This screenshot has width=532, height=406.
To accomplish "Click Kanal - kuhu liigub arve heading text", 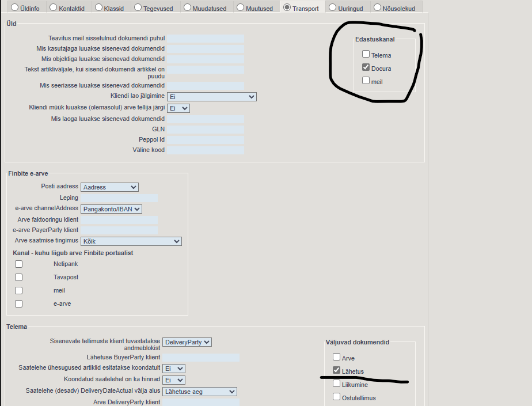I will click(x=73, y=253).
